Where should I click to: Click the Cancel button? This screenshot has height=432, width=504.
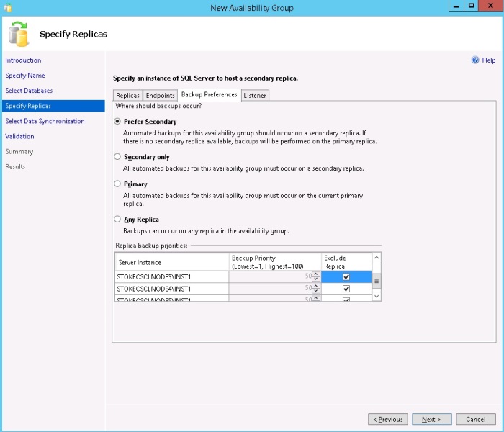(x=476, y=419)
